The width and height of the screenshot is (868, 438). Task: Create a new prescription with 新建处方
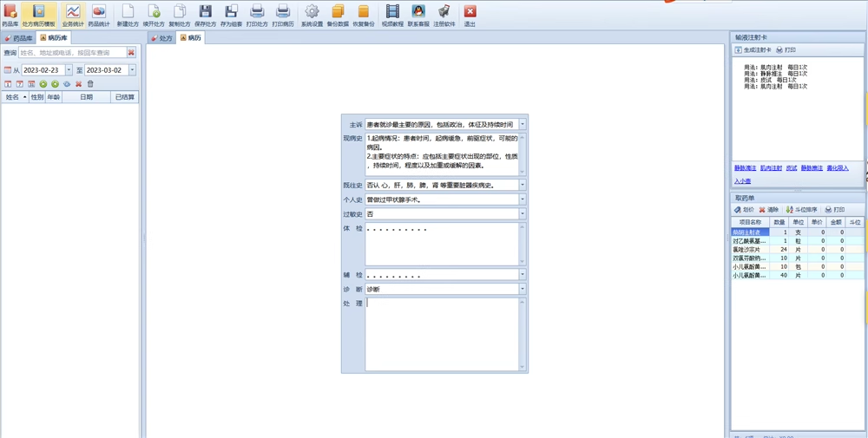(128, 16)
